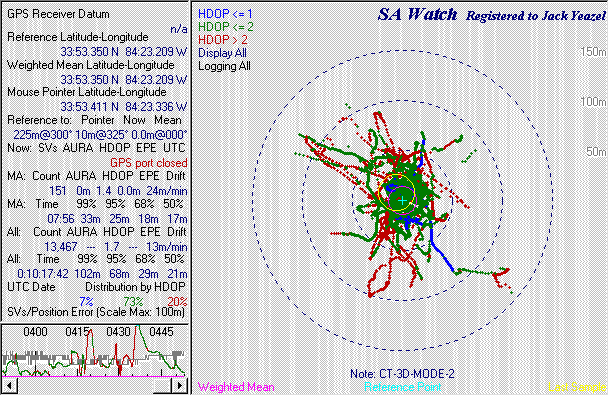Click the 0.0m@000° mean offset
The height and width of the screenshot is (396, 609).
point(159,135)
